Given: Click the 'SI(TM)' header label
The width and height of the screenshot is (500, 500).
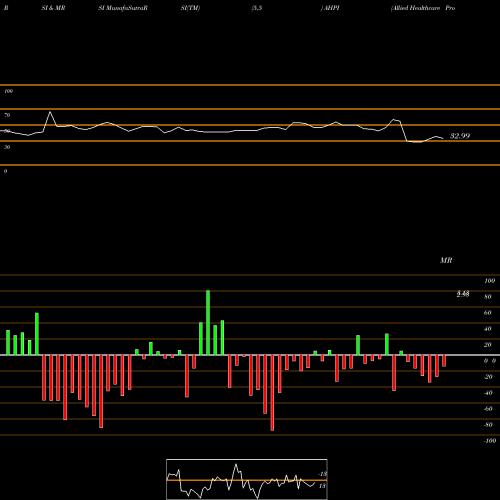Looking at the screenshot, I should point(190,8).
